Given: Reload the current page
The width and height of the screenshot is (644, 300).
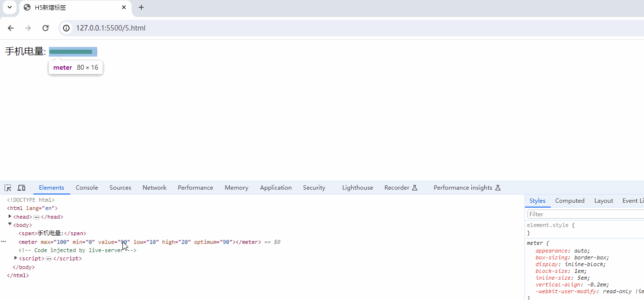Looking at the screenshot, I should (x=45, y=28).
